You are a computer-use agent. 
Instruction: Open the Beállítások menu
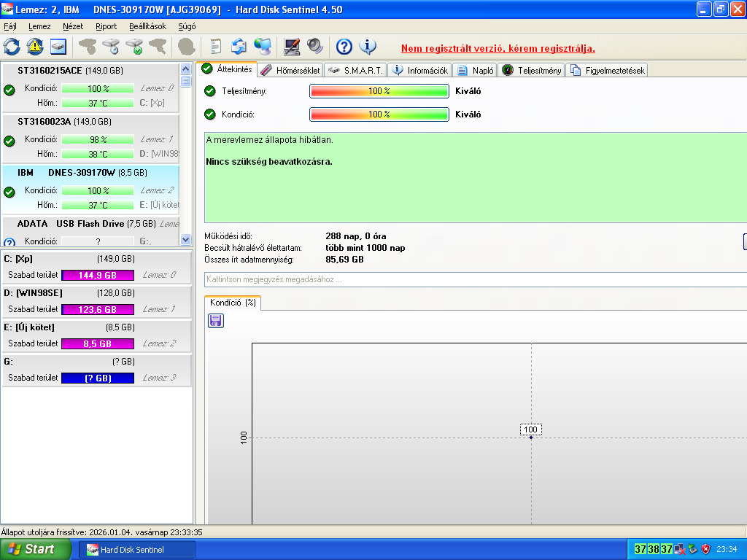(147, 26)
